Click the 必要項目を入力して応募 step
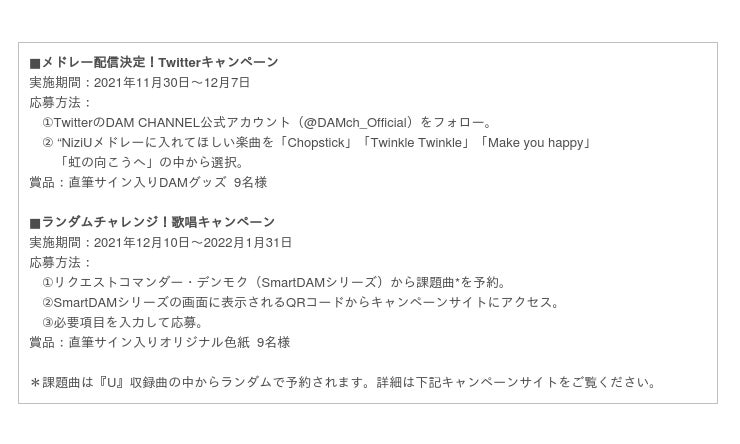This screenshot has height=444, width=740. click(x=128, y=322)
